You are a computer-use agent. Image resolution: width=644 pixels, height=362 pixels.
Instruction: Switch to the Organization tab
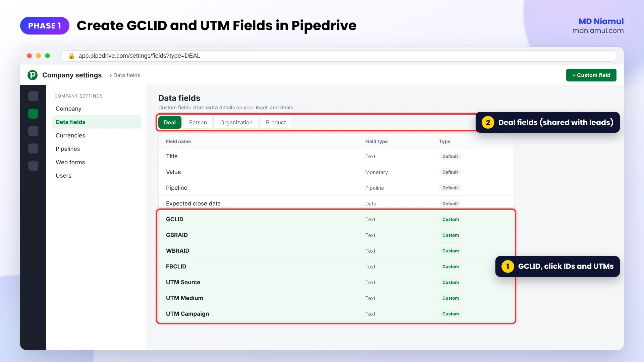[x=236, y=122]
